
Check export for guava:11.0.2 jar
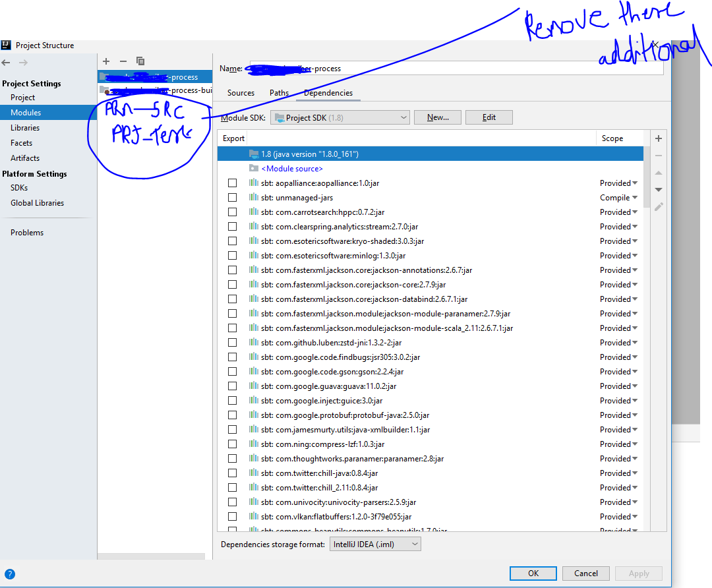coord(233,386)
